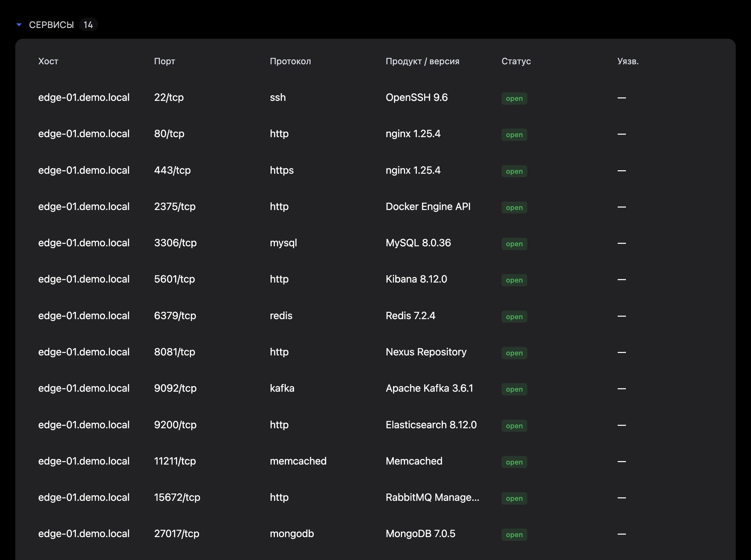Click the Уязв. column header

coord(628,61)
